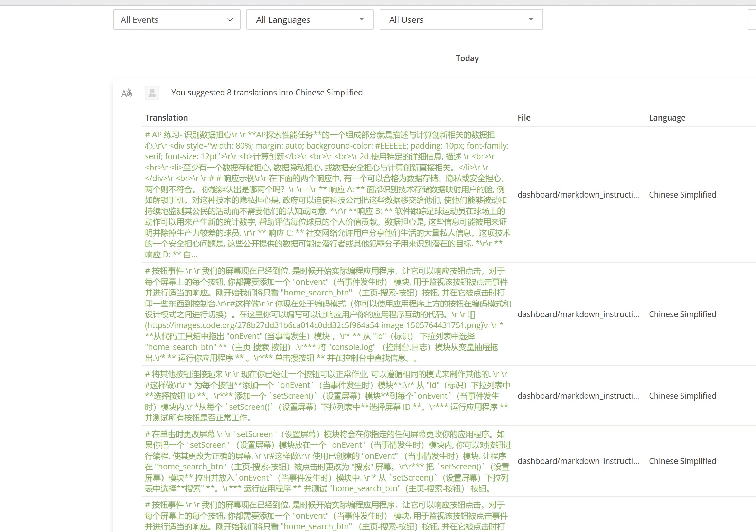Open the first '按钮事件' translation entry

tap(327, 314)
